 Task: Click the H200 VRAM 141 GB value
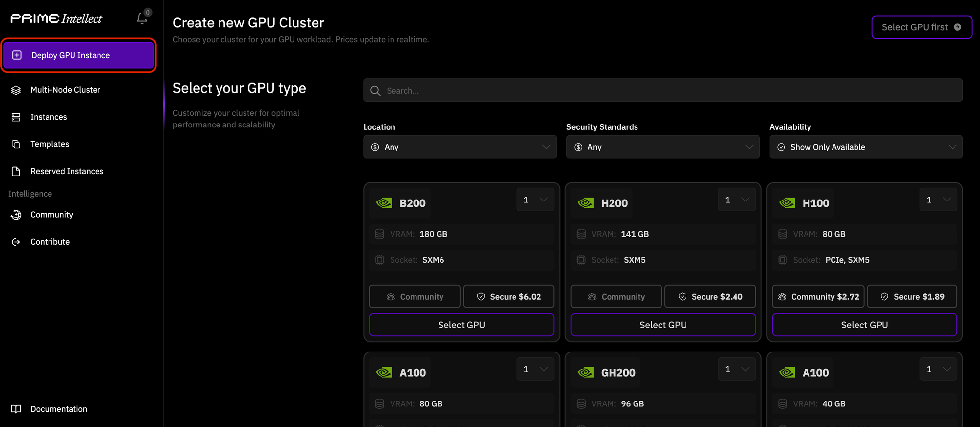coord(635,234)
